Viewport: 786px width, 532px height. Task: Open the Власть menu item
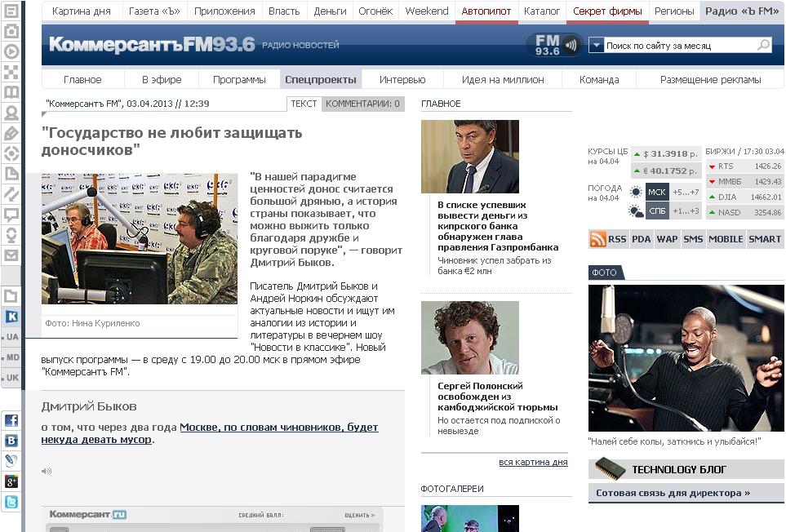(x=284, y=11)
